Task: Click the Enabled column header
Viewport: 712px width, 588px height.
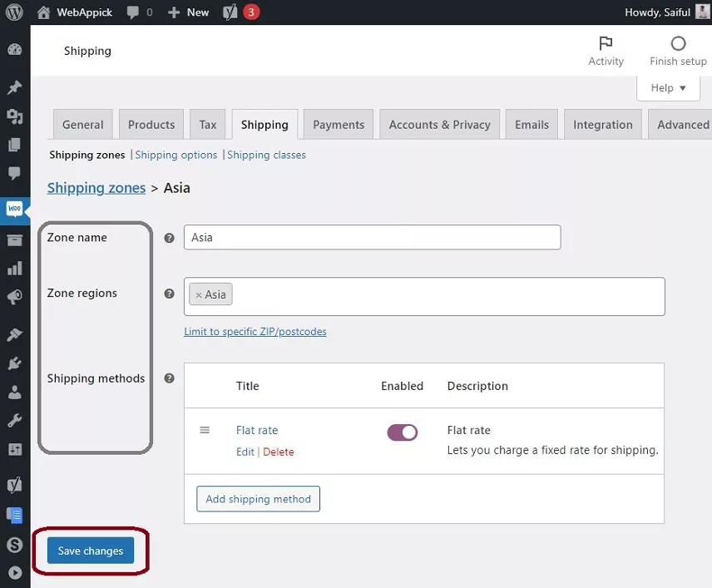Action: click(x=402, y=386)
